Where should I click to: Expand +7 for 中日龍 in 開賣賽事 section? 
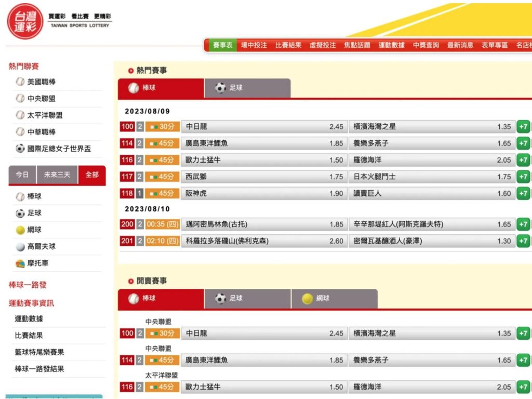pyautogui.click(x=523, y=333)
